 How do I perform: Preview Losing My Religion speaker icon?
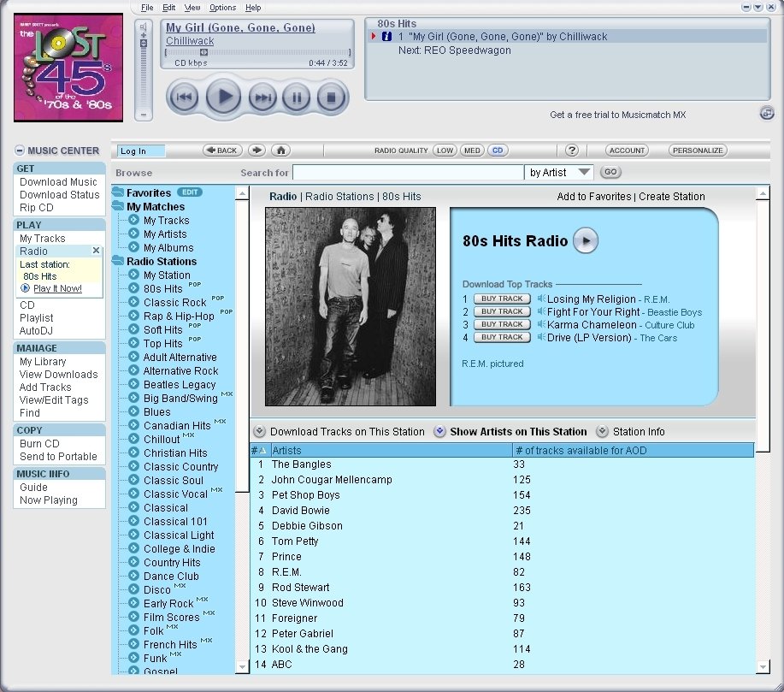[541, 299]
